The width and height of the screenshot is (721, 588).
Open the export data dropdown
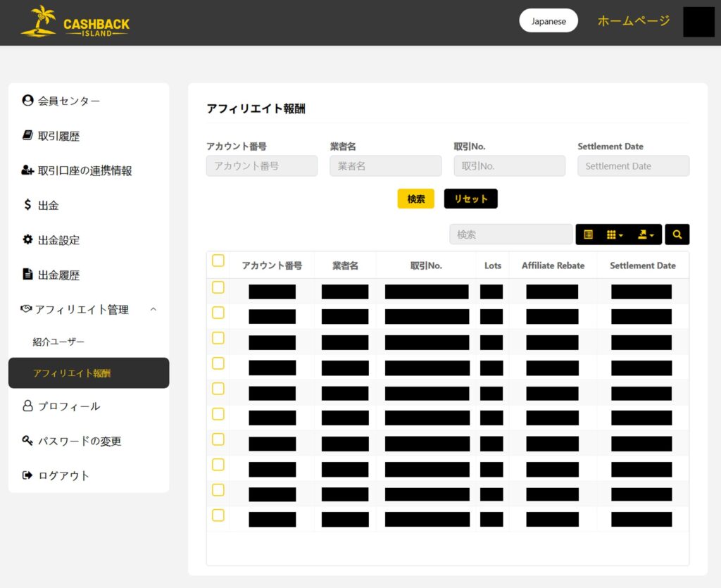click(646, 234)
